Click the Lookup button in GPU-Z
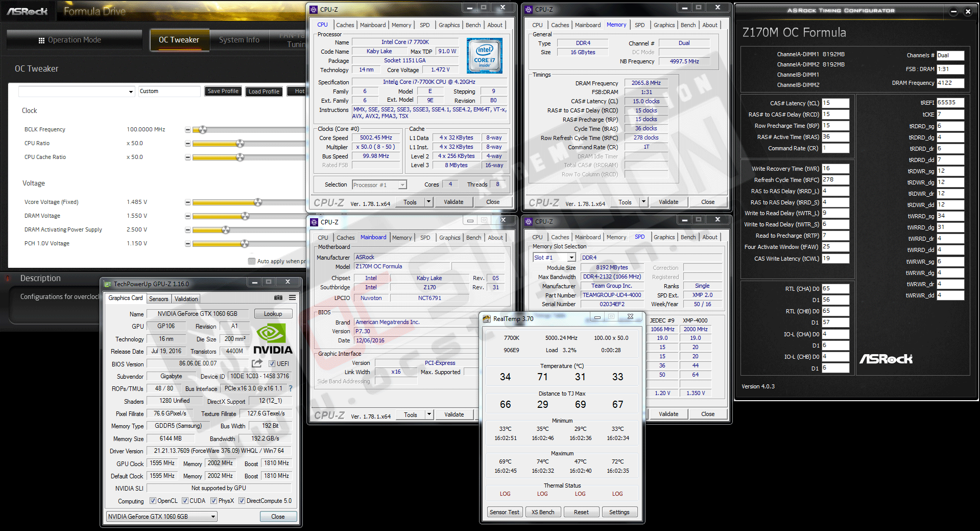 273,314
